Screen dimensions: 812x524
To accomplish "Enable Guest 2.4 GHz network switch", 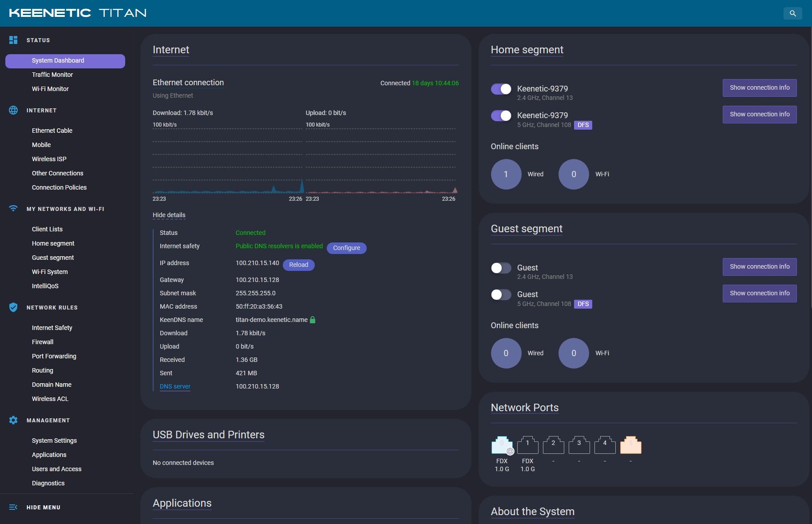I will (501, 268).
